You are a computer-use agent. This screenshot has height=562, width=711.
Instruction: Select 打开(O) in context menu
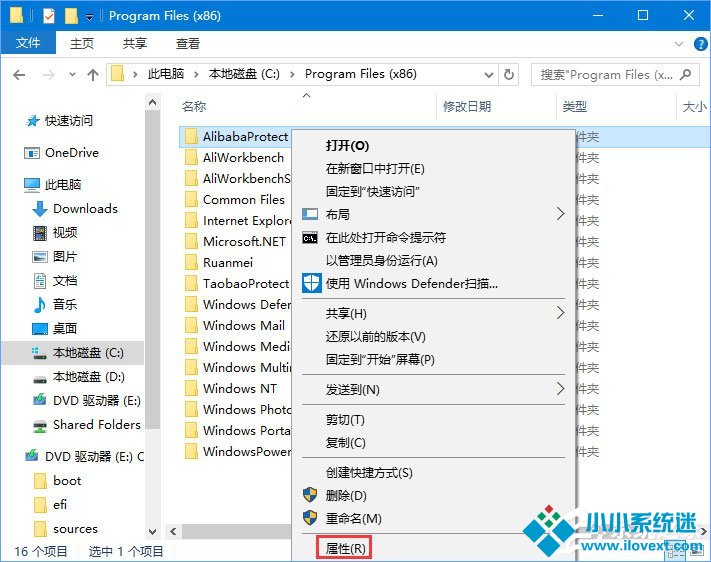(x=347, y=146)
